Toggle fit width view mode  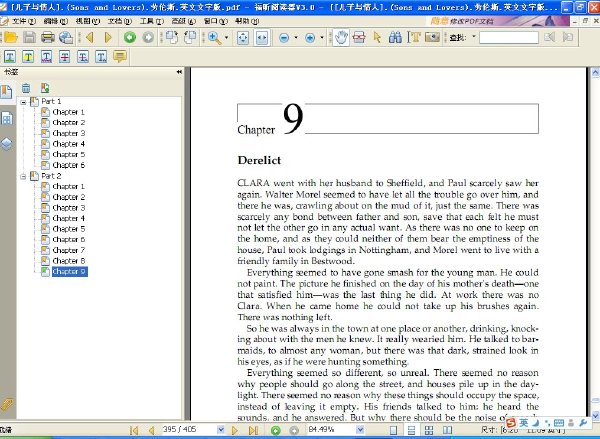(262, 38)
